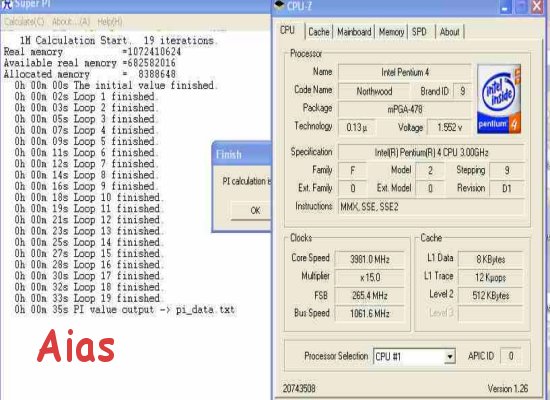
Task: Click the CPU #1 processor selection box
Action: click(x=414, y=357)
